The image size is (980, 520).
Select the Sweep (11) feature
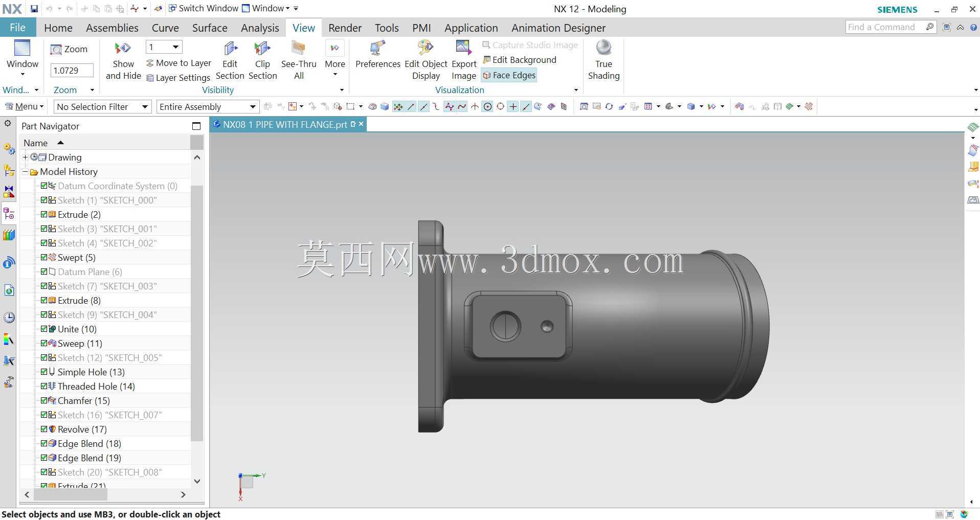pos(80,343)
